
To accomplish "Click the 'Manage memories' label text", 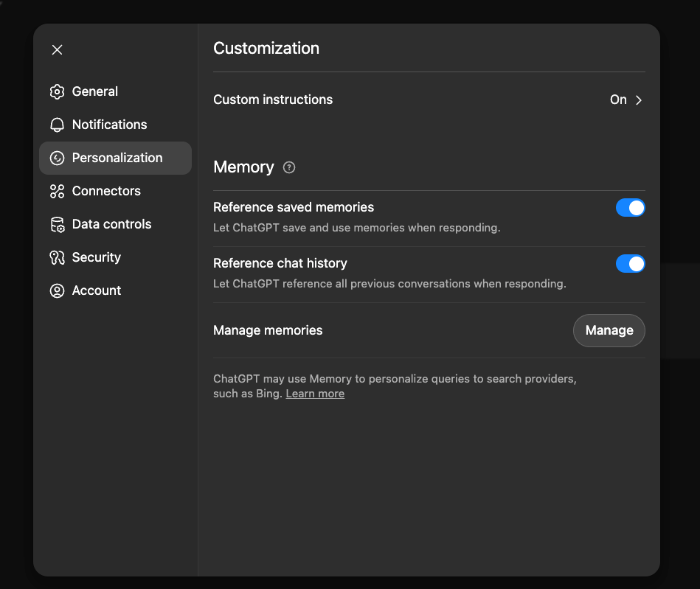I will pos(268,330).
